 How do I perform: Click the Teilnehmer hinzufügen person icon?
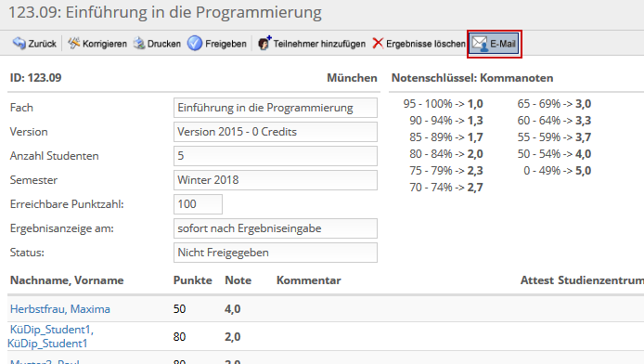point(264,43)
